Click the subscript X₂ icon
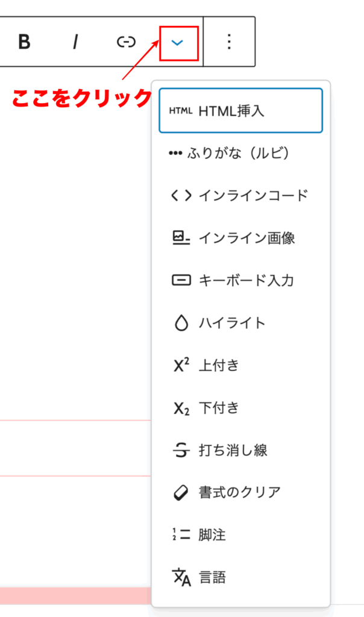The height and width of the screenshot is (617, 364). click(x=181, y=408)
